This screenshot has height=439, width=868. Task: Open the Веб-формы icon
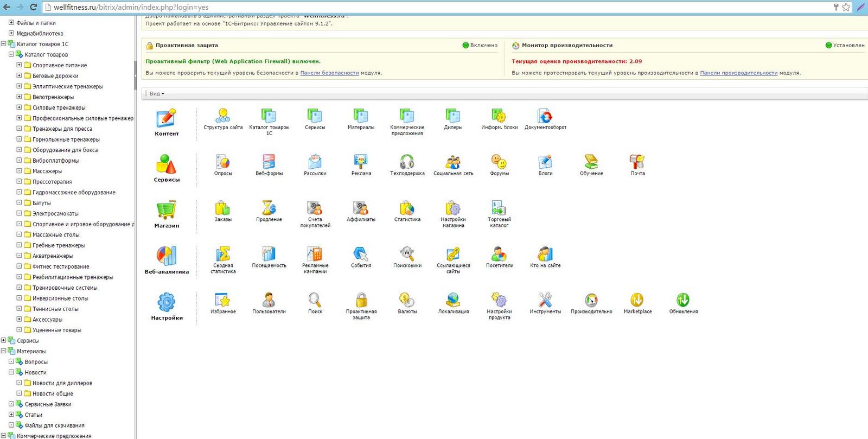click(x=269, y=162)
